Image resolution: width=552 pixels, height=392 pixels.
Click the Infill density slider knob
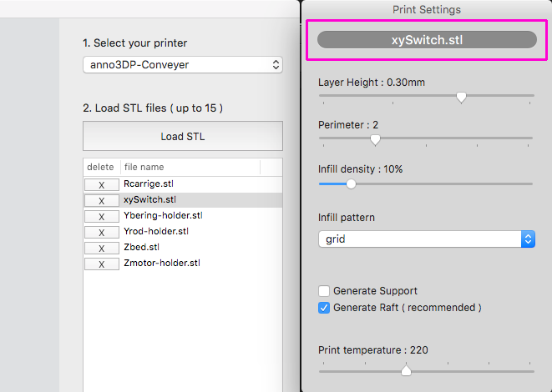[351, 183]
